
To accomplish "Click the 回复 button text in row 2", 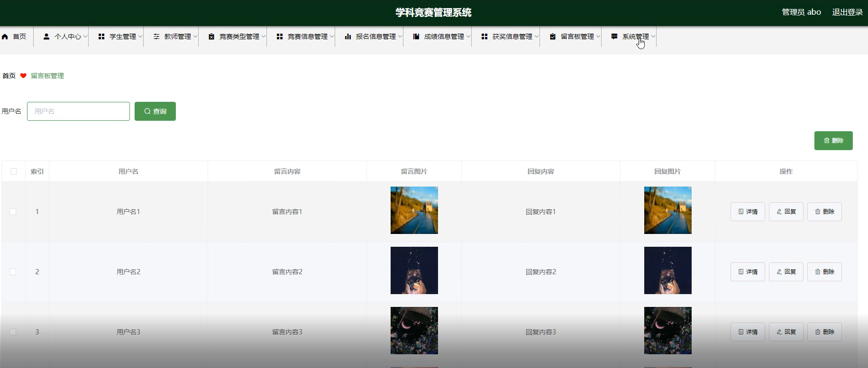I will (790, 272).
